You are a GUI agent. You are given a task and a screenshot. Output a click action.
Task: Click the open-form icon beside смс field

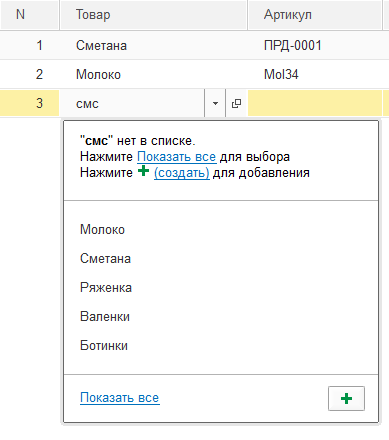pyautogui.click(x=236, y=103)
